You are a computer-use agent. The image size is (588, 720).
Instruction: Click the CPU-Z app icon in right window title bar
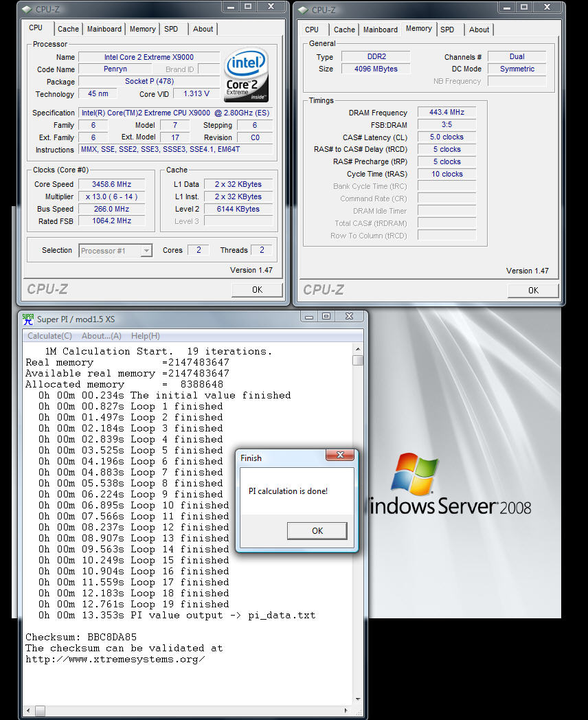click(303, 10)
